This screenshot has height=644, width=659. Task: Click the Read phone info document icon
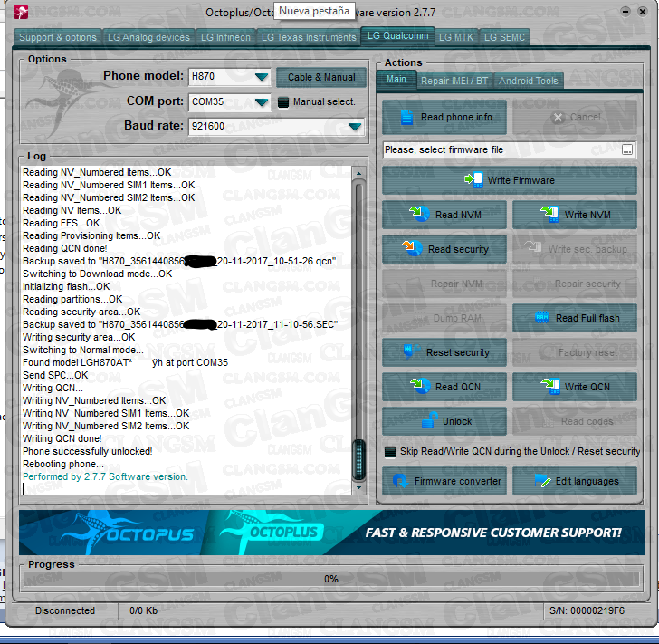pos(406,117)
